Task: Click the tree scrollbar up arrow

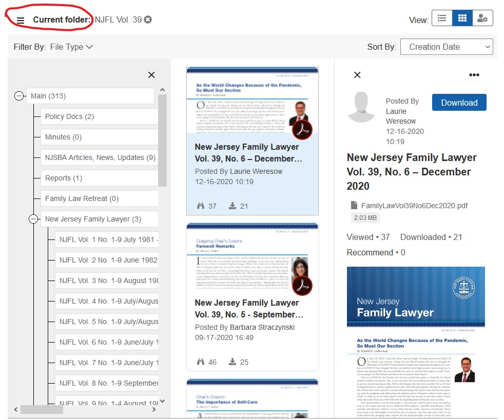Action: pos(162,90)
